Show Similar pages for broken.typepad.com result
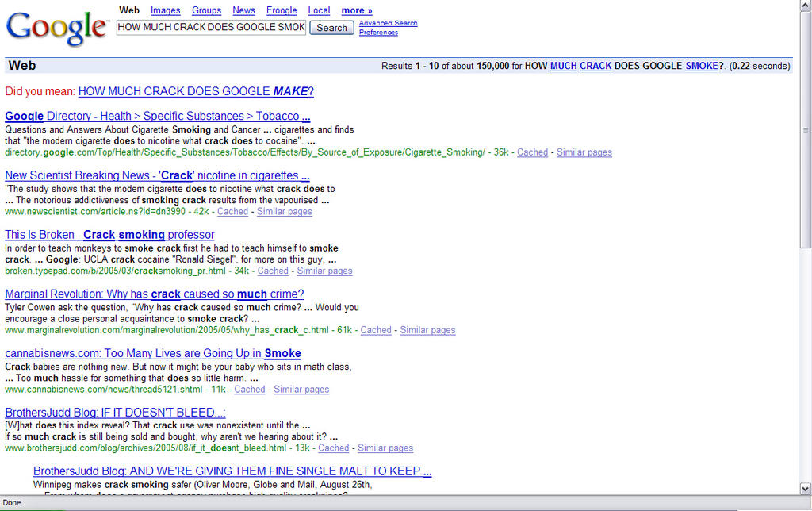Viewport: 812px width, 511px height. (x=324, y=271)
